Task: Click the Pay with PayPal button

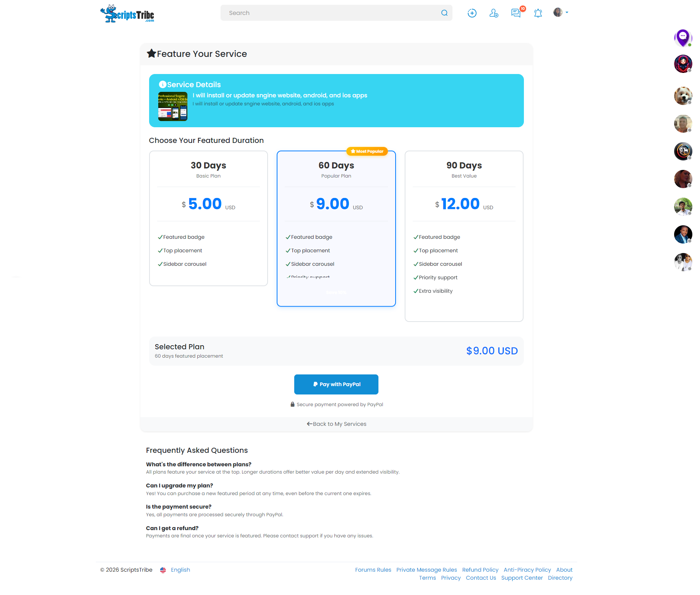Action: coord(336,384)
